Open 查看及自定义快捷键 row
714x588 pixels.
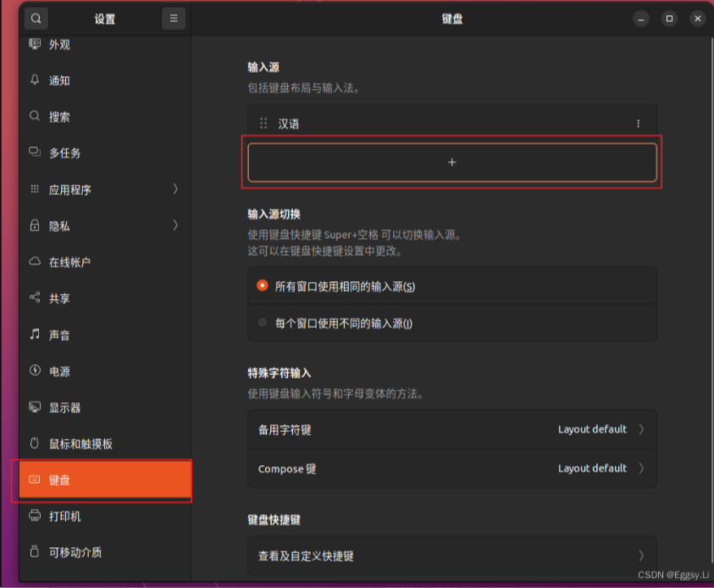(x=451, y=556)
